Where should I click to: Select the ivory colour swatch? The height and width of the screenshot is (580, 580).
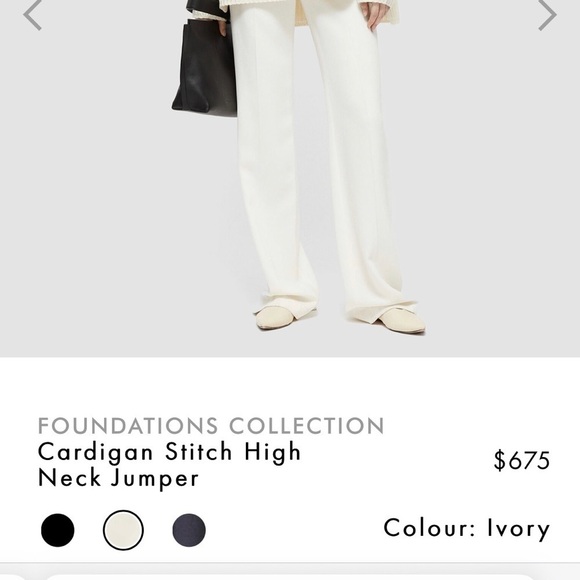coord(123,530)
